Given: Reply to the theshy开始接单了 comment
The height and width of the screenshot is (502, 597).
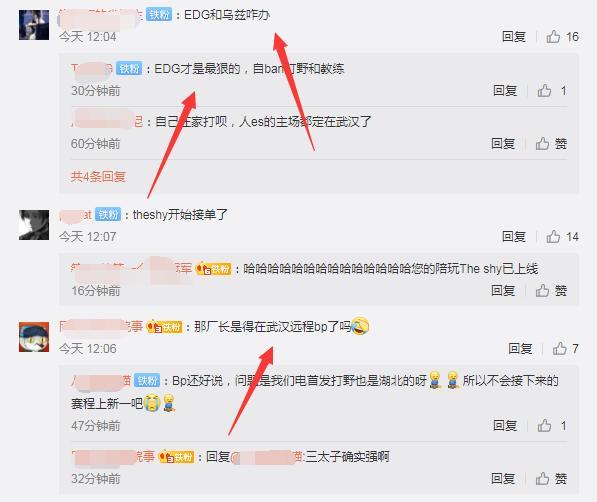Looking at the screenshot, I should tap(514, 237).
